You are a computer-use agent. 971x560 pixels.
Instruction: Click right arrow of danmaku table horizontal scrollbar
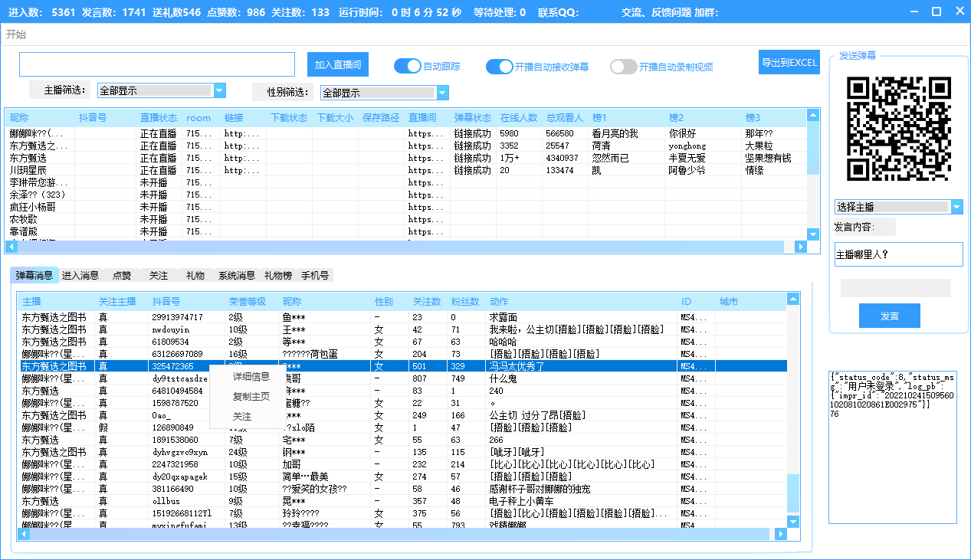coord(781,533)
